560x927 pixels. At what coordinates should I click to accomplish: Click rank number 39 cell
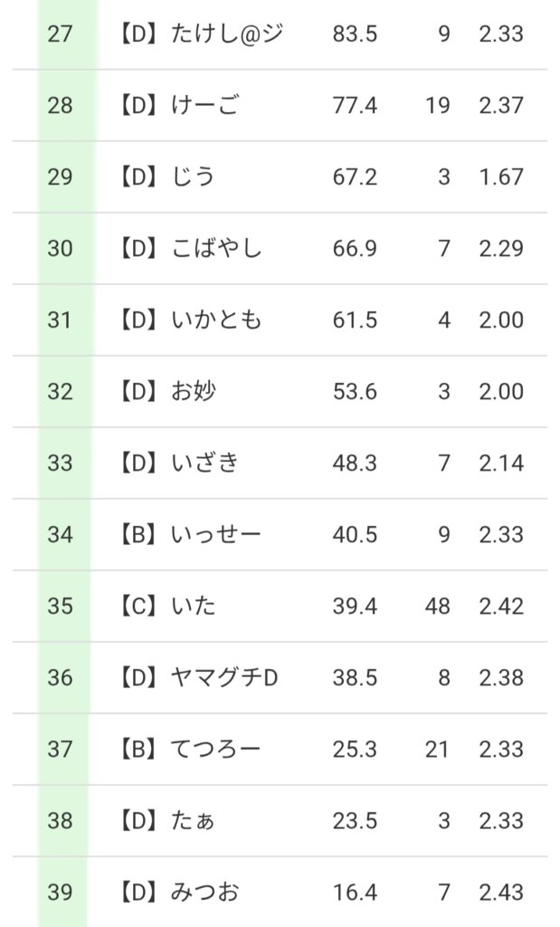point(61,892)
